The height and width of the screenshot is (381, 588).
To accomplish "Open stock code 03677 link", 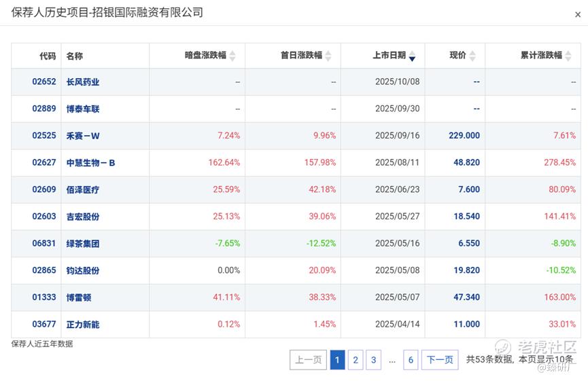I will tap(44, 325).
